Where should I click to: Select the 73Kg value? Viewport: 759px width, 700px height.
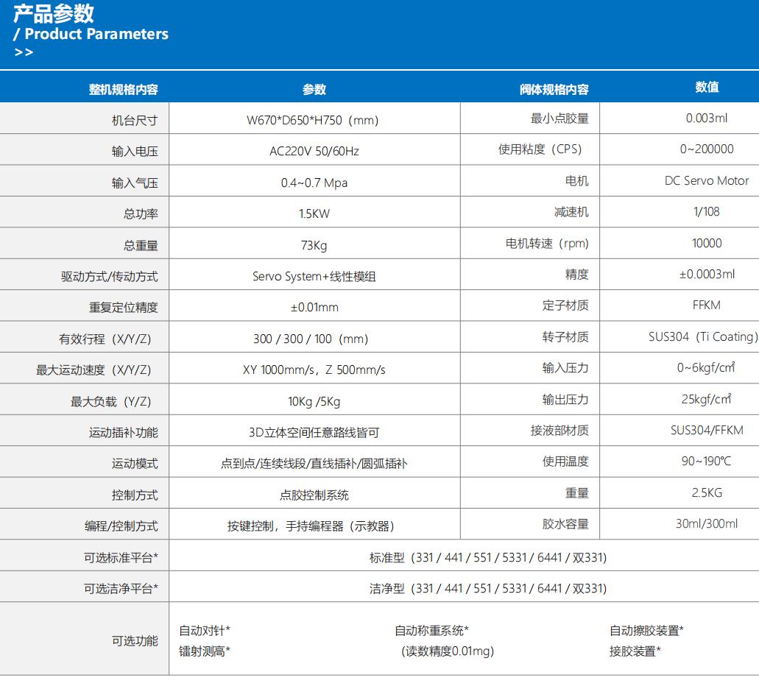click(x=314, y=245)
